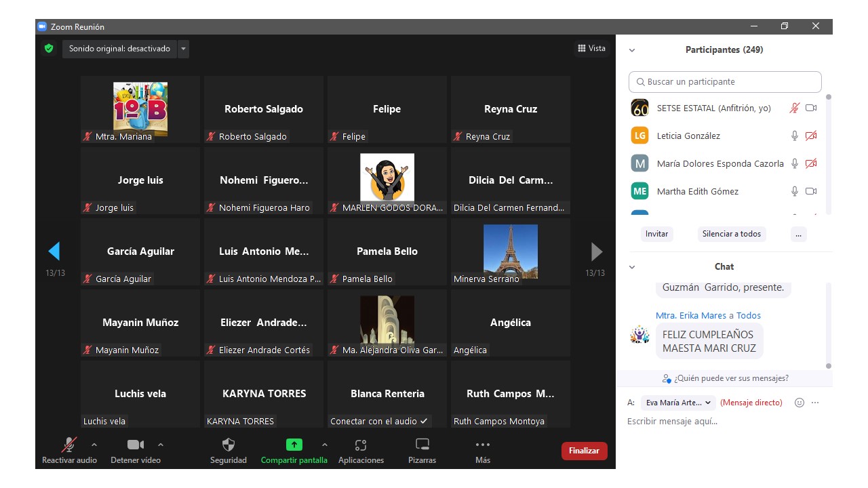Click the Invitar button
The width and height of the screenshot is (868, 488).
[656, 234]
